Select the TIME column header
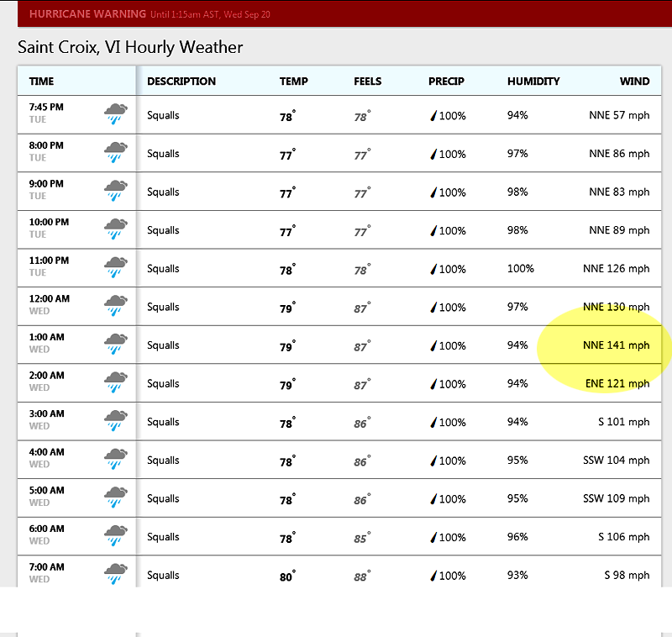Viewport: 672px width, 637px height. coord(41,81)
